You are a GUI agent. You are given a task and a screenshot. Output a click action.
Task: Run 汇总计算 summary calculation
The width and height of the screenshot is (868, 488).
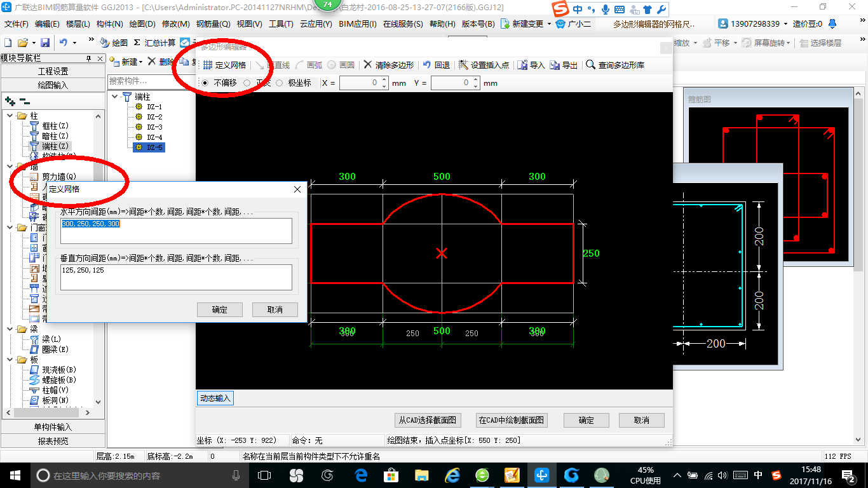155,43
